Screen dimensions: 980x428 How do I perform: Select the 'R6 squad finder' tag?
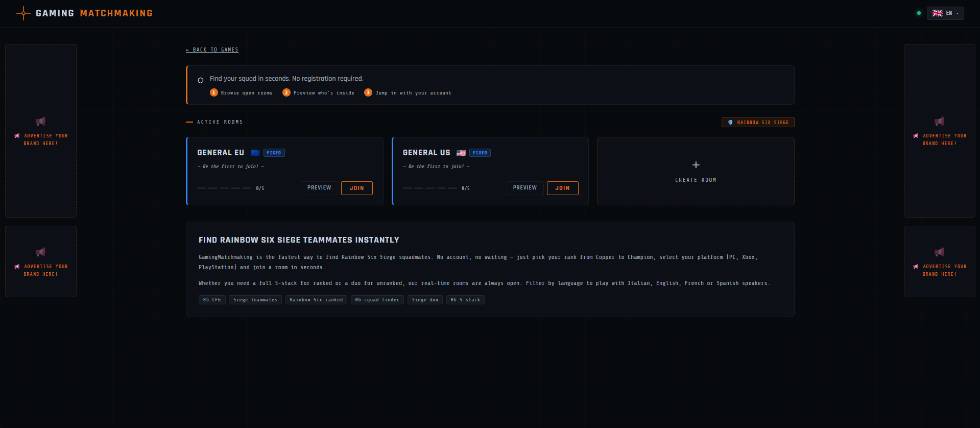pyautogui.click(x=377, y=300)
